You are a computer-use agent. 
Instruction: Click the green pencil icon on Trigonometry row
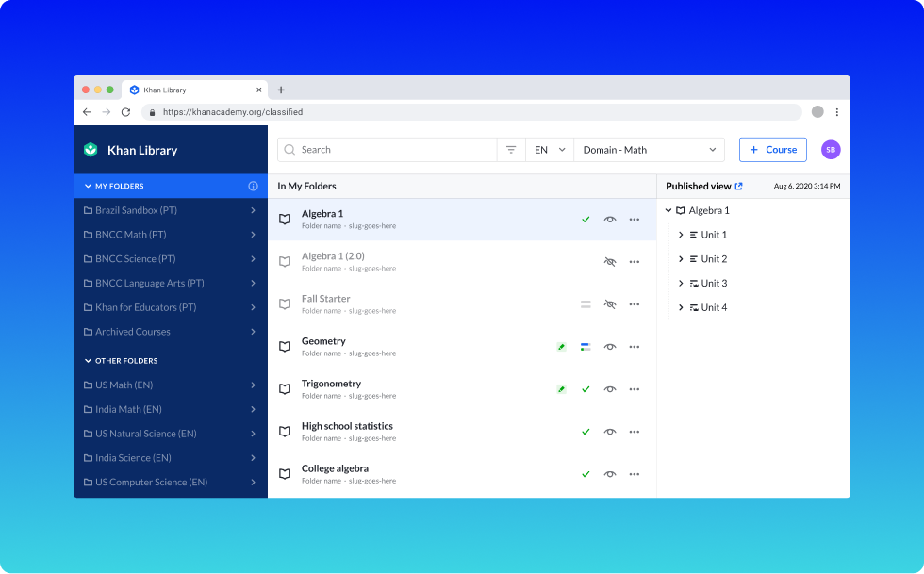point(562,389)
